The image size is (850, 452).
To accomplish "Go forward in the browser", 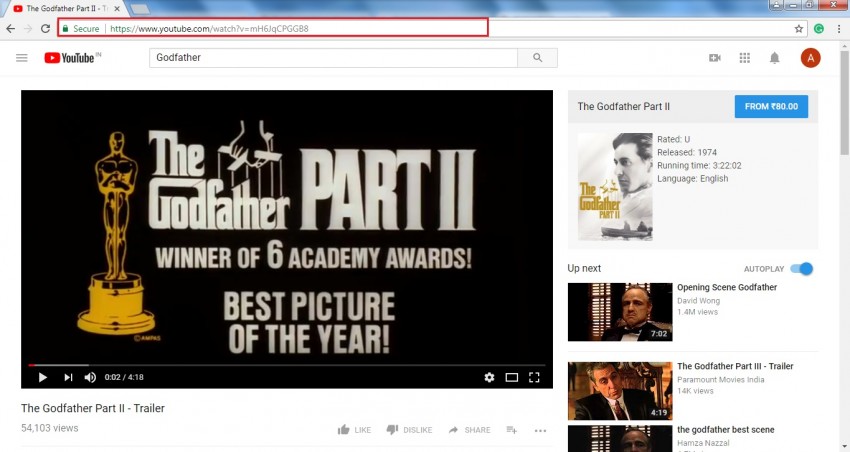I will coord(28,28).
